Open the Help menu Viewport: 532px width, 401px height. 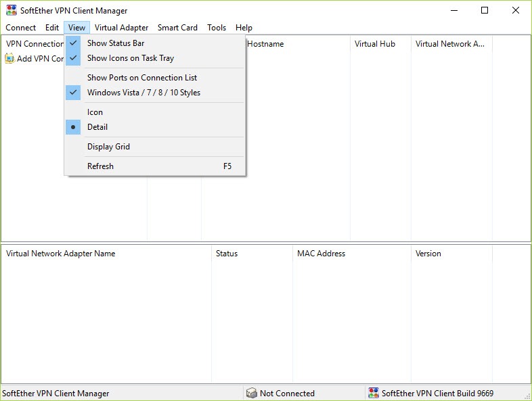244,28
